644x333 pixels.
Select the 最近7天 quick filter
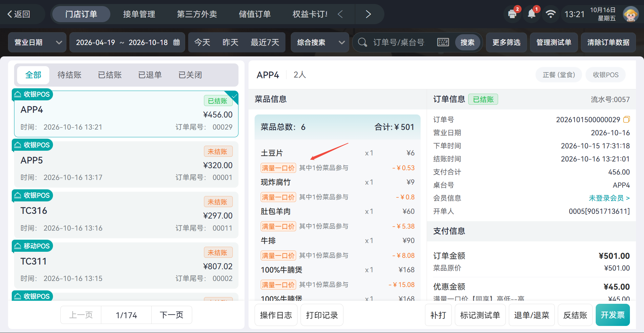click(x=265, y=42)
